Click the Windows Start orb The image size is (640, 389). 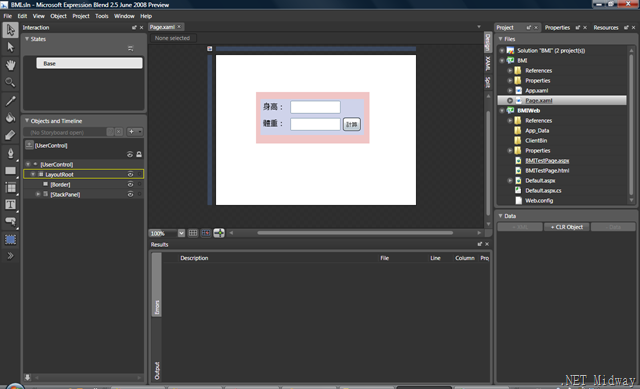(x=15, y=386)
